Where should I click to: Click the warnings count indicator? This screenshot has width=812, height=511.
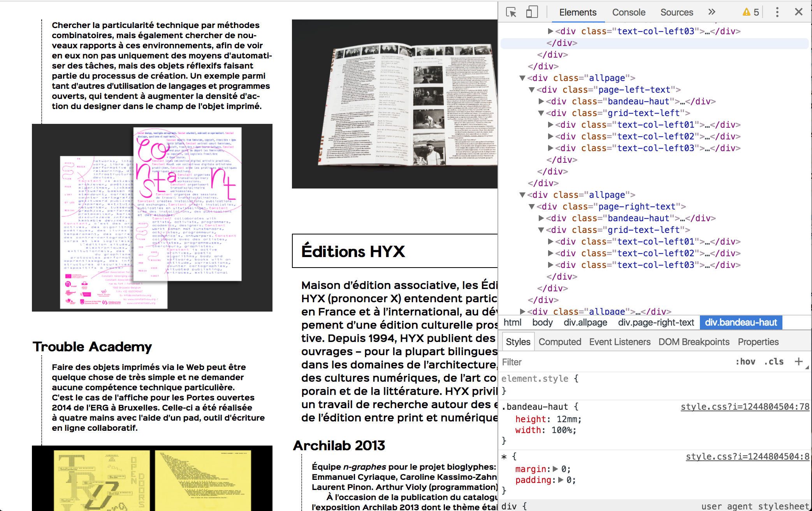click(x=751, y=12)
